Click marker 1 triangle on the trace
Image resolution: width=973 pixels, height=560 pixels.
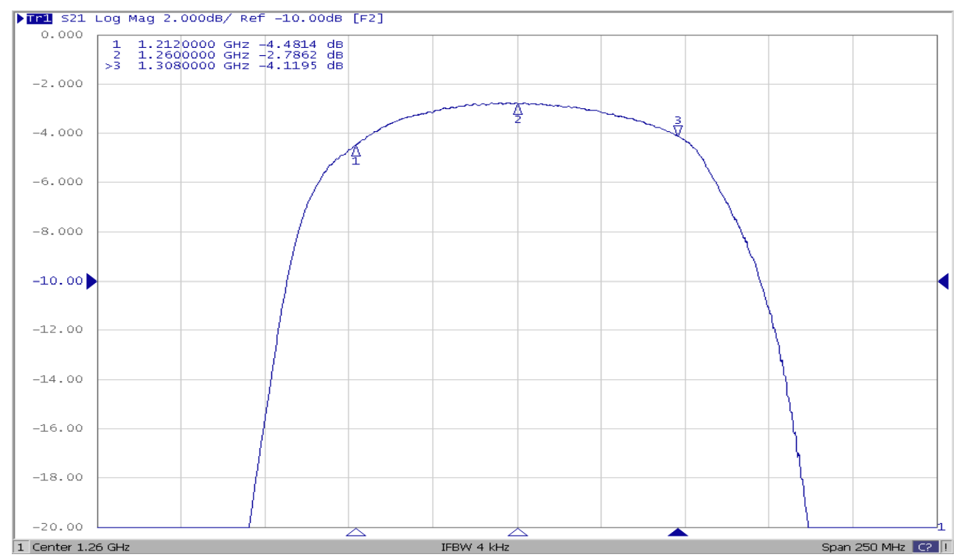(357, 150)
